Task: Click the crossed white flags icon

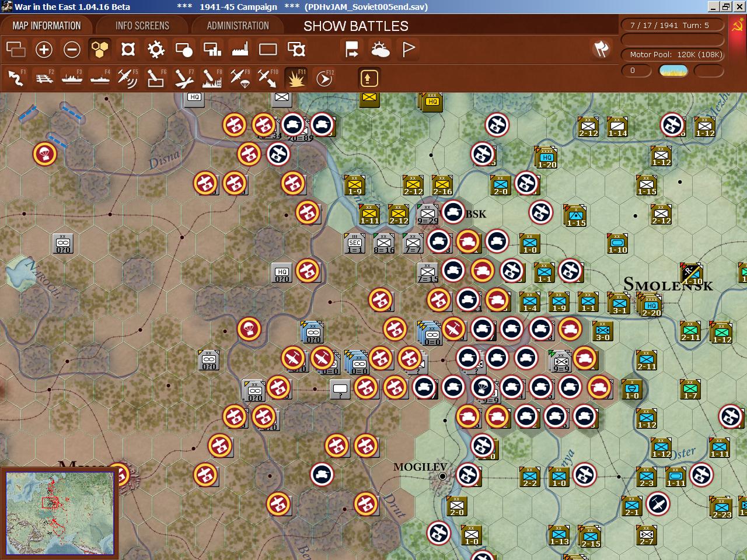Action: [x=601, y=49]
